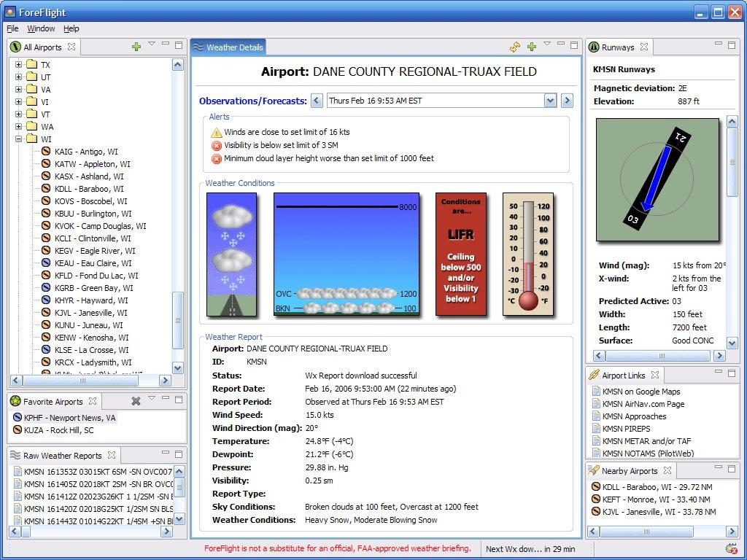Click the TX folder icon
This screenshot has height=560, width=747.
(x=32, y=64)
